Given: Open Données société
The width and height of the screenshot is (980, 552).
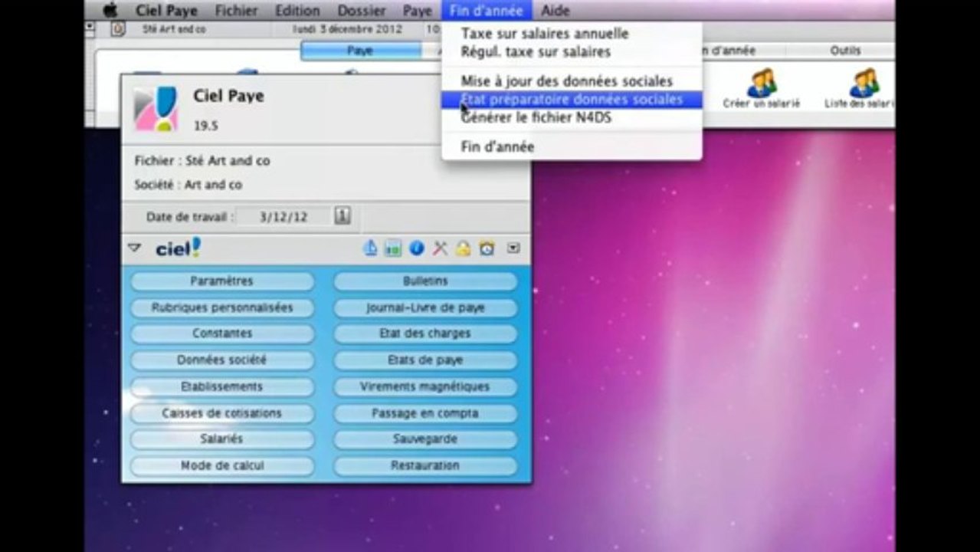Looking at the screenshot, I should [x=222, y=360].
